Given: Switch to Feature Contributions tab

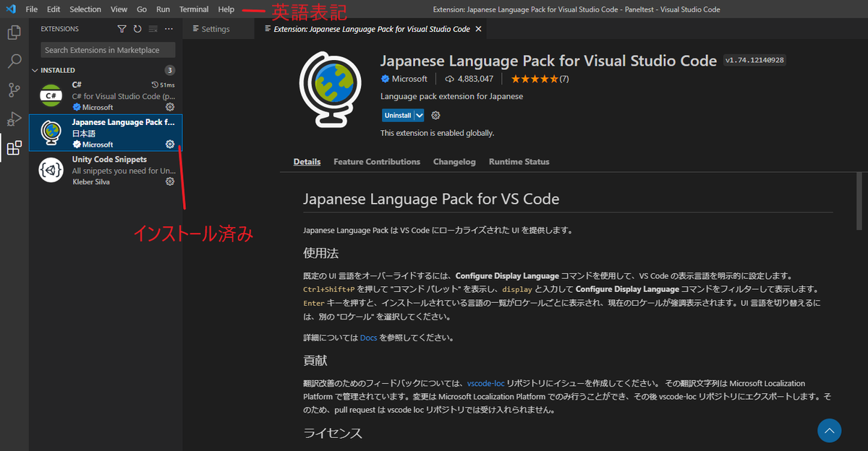Looking at the screenshot, I should [377, 162].
